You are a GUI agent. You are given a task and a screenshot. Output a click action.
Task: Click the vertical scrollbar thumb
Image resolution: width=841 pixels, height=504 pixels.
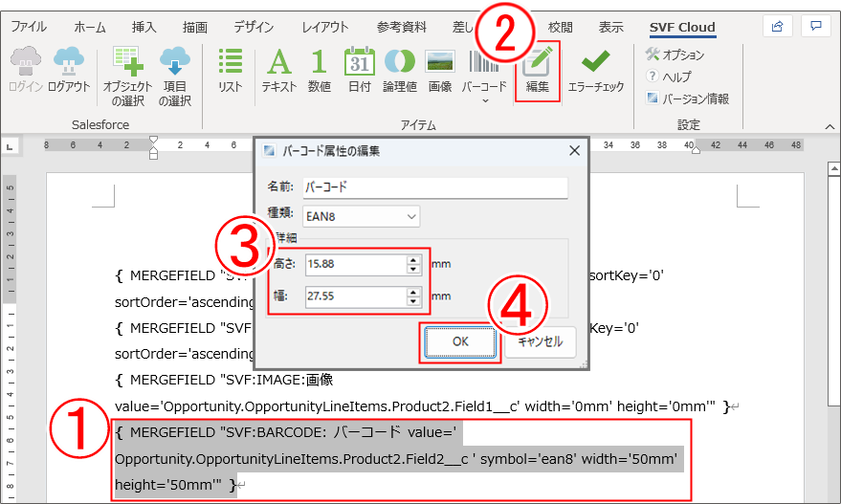click(833, 291)
